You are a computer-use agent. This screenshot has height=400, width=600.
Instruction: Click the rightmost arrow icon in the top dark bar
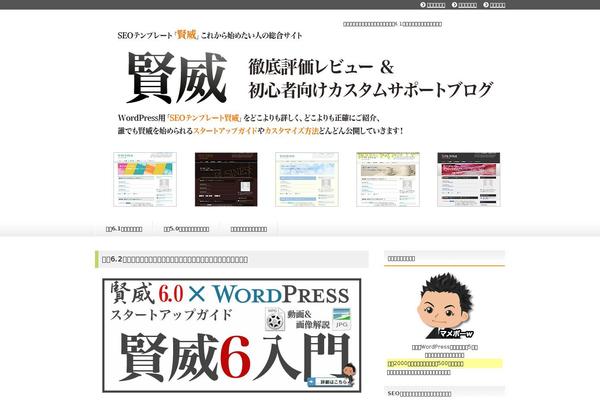[x=486, y=5]
